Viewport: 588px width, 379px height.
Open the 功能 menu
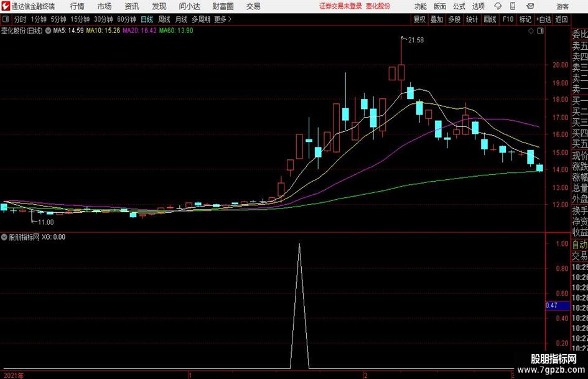[421, 6]
